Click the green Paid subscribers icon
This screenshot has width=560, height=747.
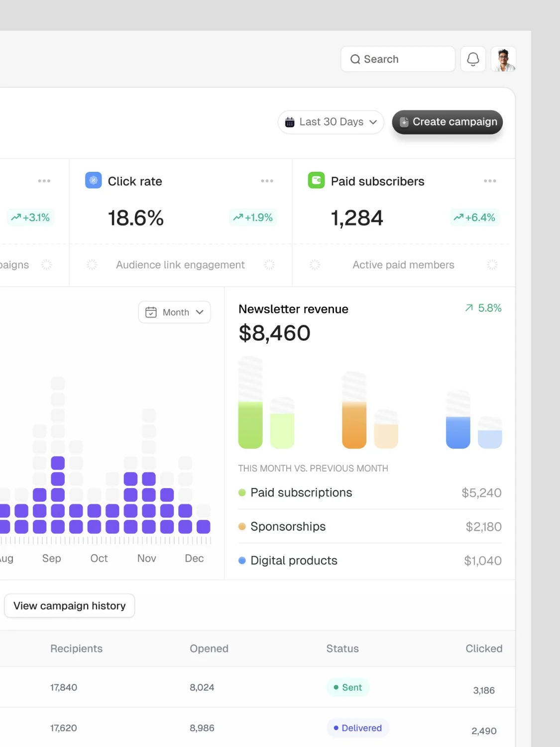(x=317, y=180)
